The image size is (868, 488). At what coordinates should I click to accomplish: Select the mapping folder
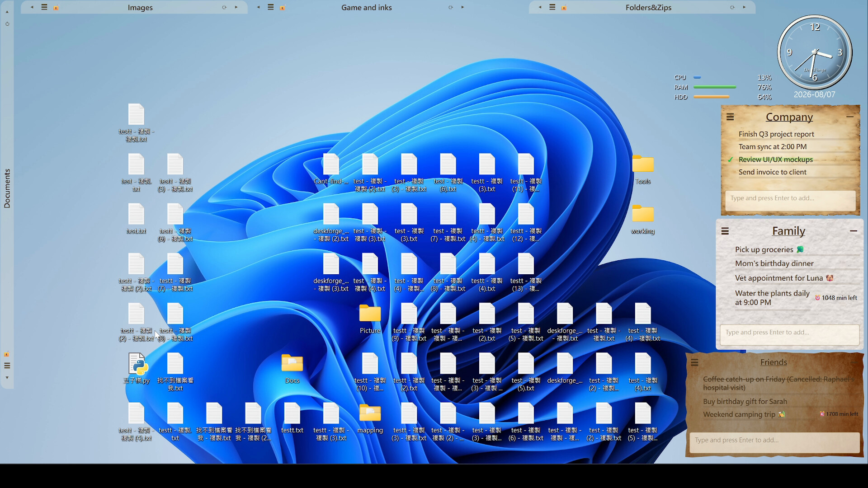[x=370, y=418]
